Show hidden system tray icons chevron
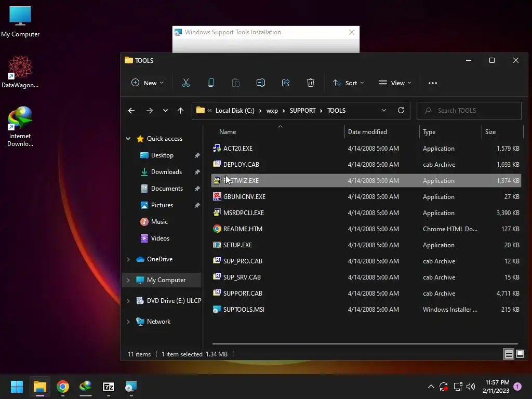Viewport: 532px width, 399px height. point(431,387)
